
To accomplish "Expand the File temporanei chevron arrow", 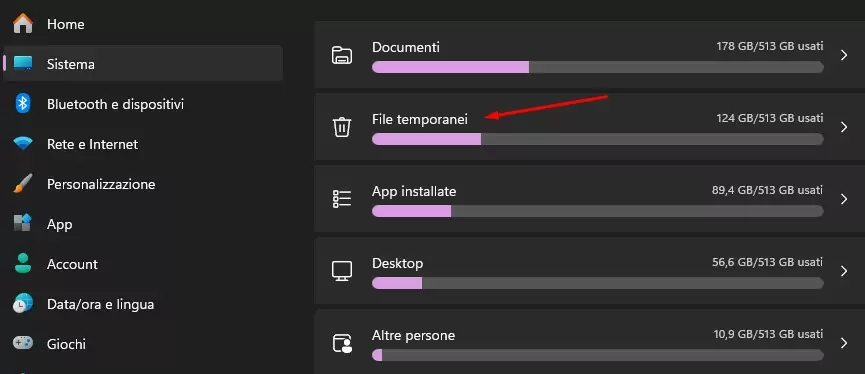I will coord(843,127).
